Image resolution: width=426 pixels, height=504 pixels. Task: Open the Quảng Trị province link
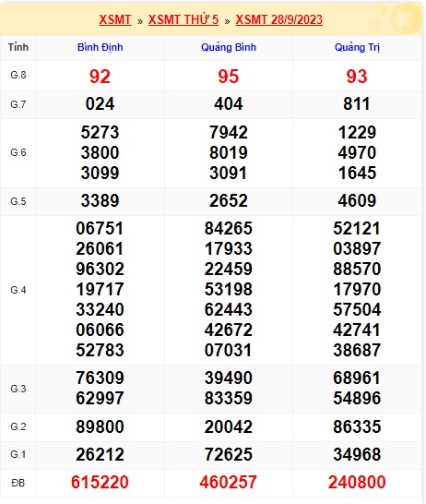357,47
